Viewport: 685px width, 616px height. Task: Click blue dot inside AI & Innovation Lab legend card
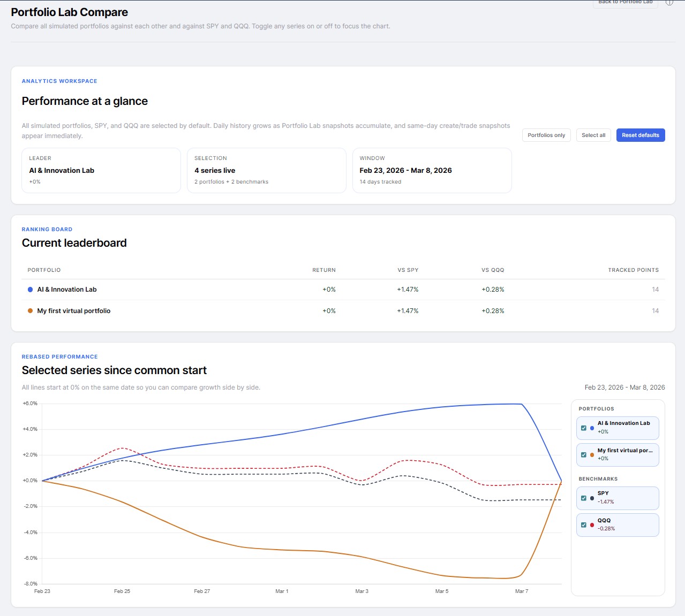pos(592,428)
